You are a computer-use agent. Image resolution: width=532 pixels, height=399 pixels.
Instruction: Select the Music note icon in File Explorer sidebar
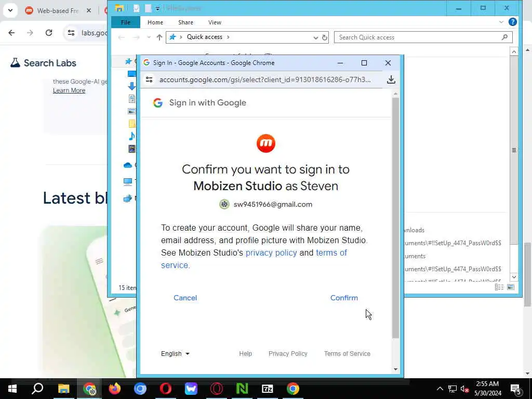[131, 136]
